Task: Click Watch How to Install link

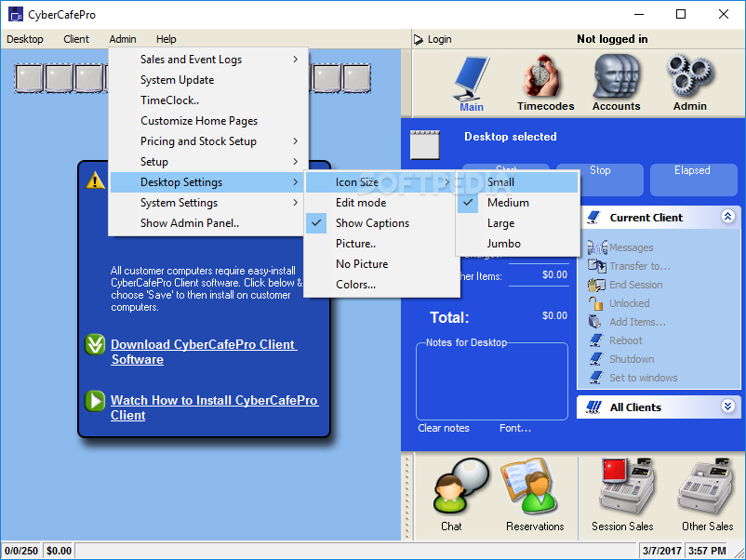Action: pyautogui.click(x=215, y=407)
